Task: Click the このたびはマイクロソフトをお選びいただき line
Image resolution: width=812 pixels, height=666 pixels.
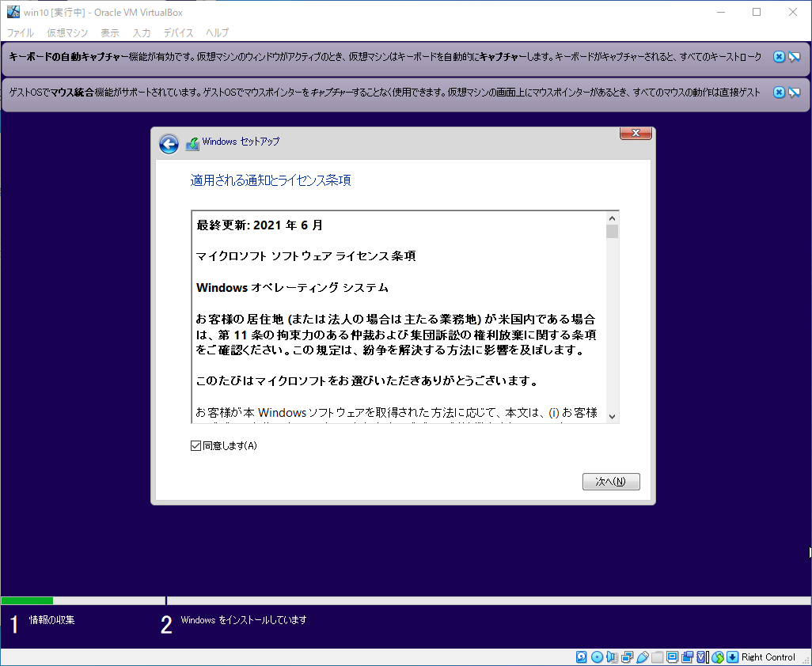Action: click(x=367, y=381)
